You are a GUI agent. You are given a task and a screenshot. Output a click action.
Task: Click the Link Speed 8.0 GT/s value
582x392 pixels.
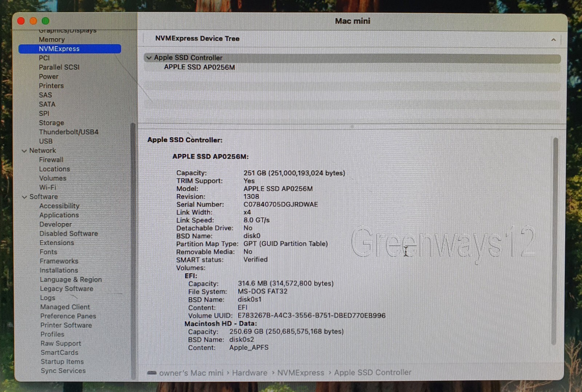pos(256,220)
